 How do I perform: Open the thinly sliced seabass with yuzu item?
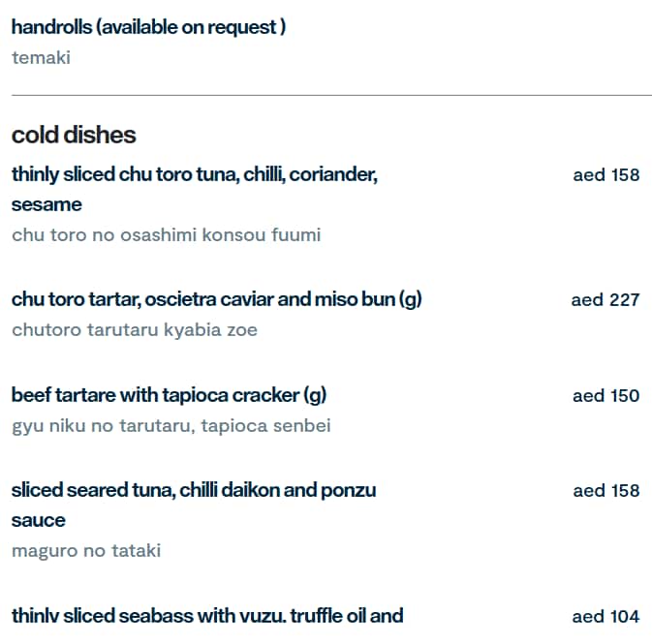(207, 616)
